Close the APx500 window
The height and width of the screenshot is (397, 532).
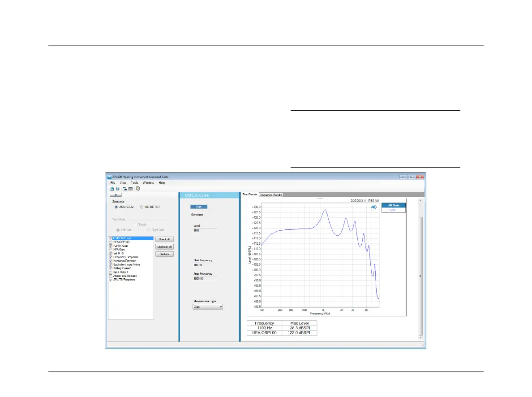pyautogui.click(x=420, y=177)
